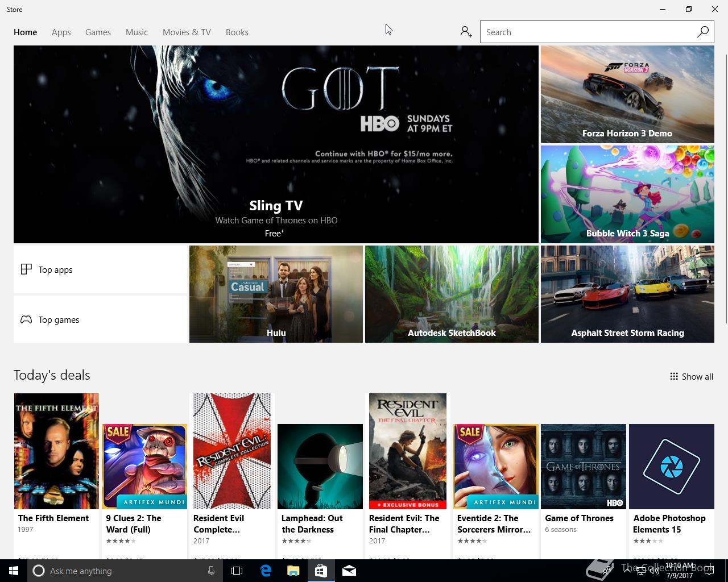Select The Fifth Element movie poster
This screenshot has width=728, height=582.
(56, 451)
